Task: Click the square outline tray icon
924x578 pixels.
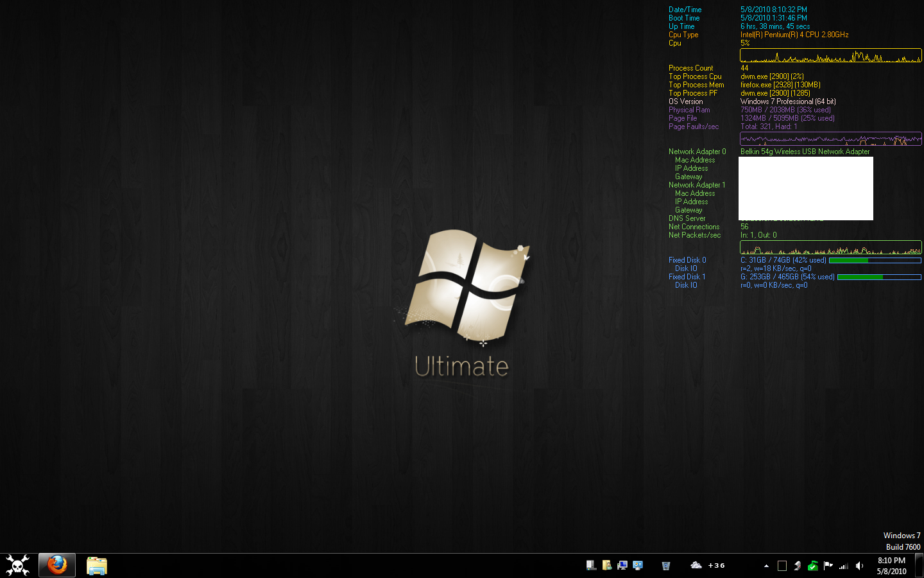Action: point(782,566)
